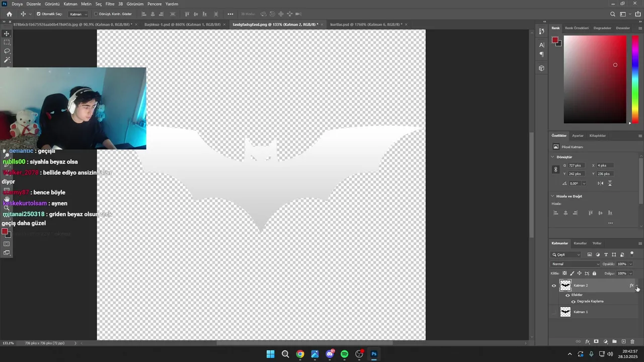Screen dimensions: 644x362
Task: Create a new layer group folder
Action: click(x=614, y=342)
